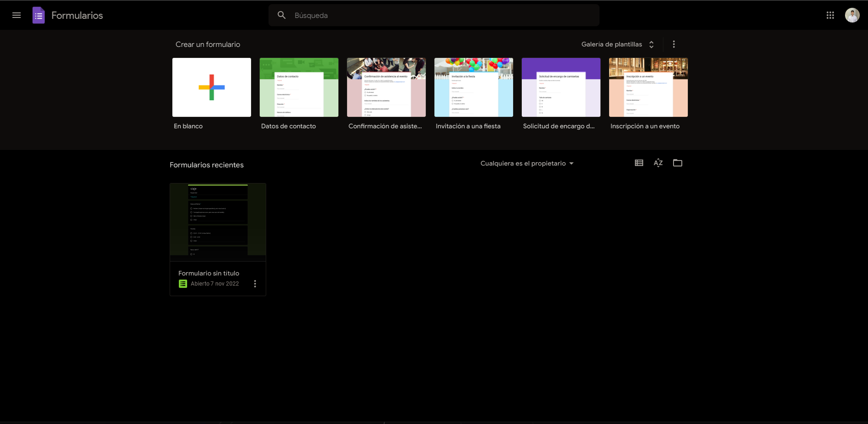Viewport: 868px width, 424px height.
Task: Click the search magnifier icon
Action: 282,15
